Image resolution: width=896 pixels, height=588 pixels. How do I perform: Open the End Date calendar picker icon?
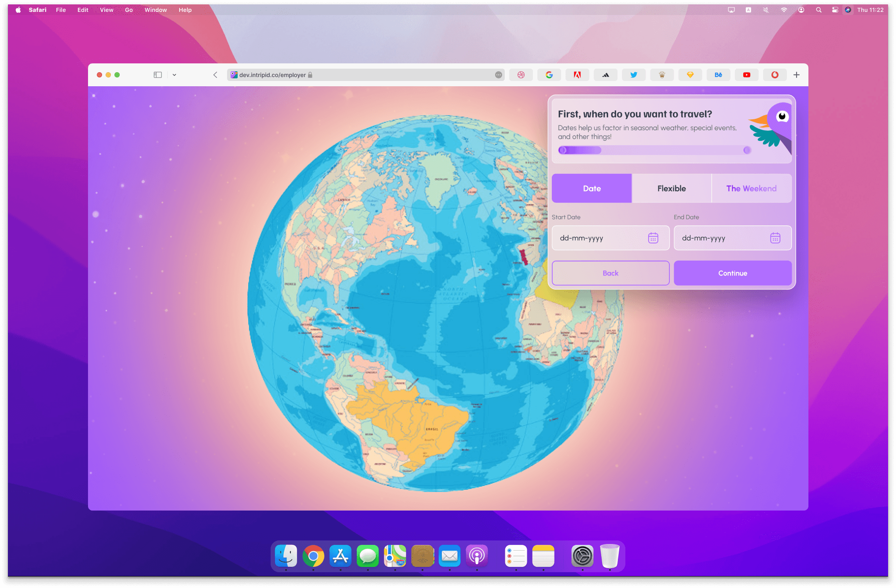coord(775,238)
